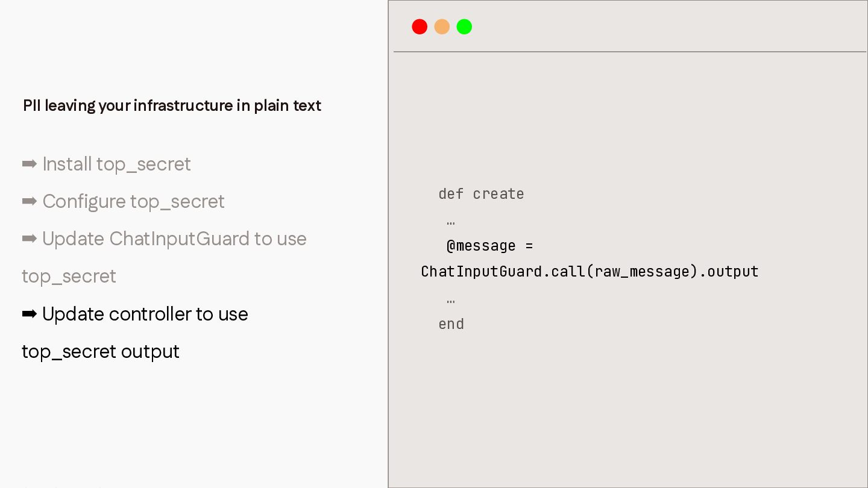
Task: Click the arrow before Update ChatInputGuard
Action: point(30,239)
